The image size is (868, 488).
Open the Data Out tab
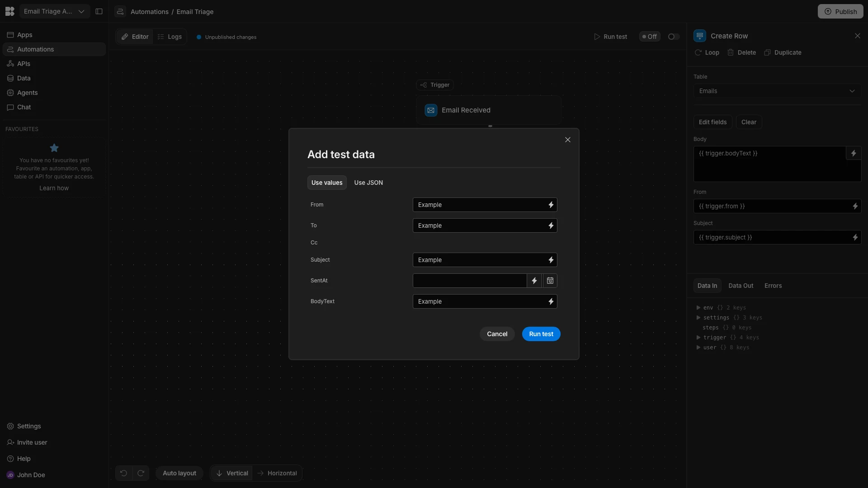pos(741,286)
